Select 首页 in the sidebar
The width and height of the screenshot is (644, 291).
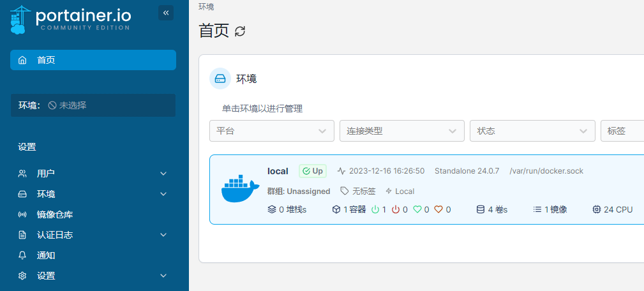click(93, 60)
